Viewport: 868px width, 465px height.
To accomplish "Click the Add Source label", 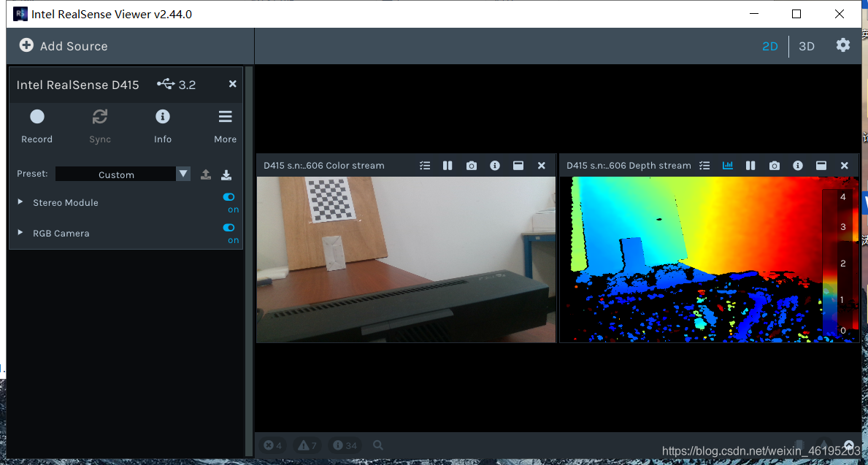I will tap(74, 47).
